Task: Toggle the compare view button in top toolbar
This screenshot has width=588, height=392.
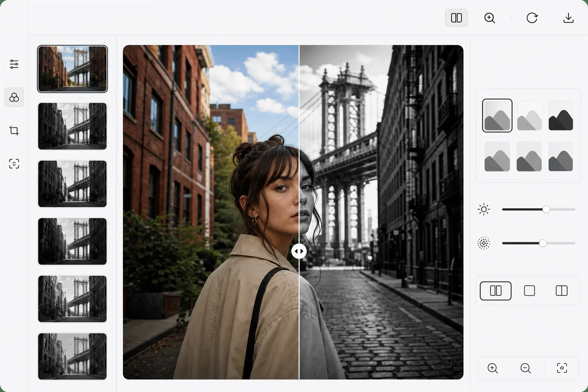Action: (456, 18)
